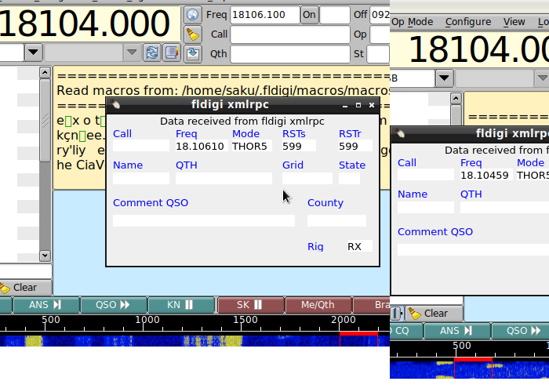The height and width of the screenshot is (392, 549).
Task: Click the County field in xmlrpc dialog
Action: pyautogui.click(x=336, y=220)
